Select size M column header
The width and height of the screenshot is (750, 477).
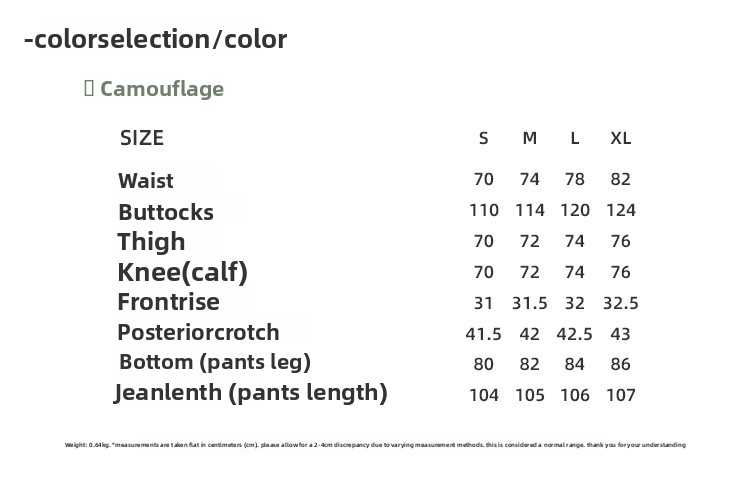[x=530, y=138]
